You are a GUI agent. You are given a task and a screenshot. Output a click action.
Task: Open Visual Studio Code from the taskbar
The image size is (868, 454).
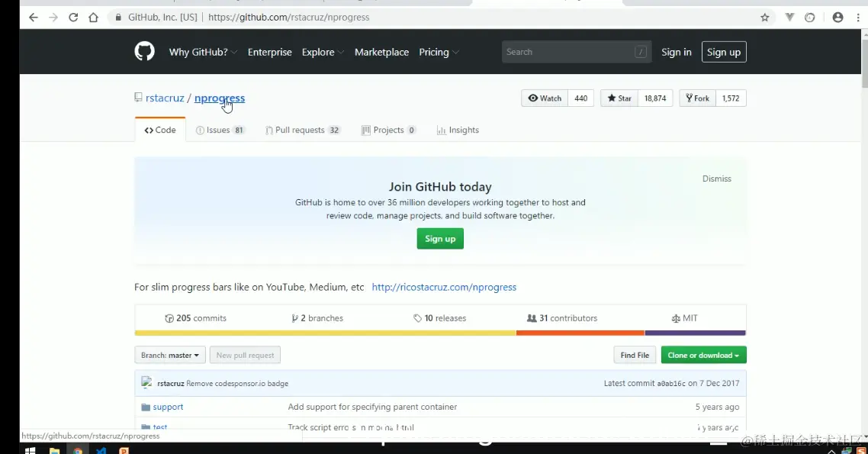[x=101, y=450]
